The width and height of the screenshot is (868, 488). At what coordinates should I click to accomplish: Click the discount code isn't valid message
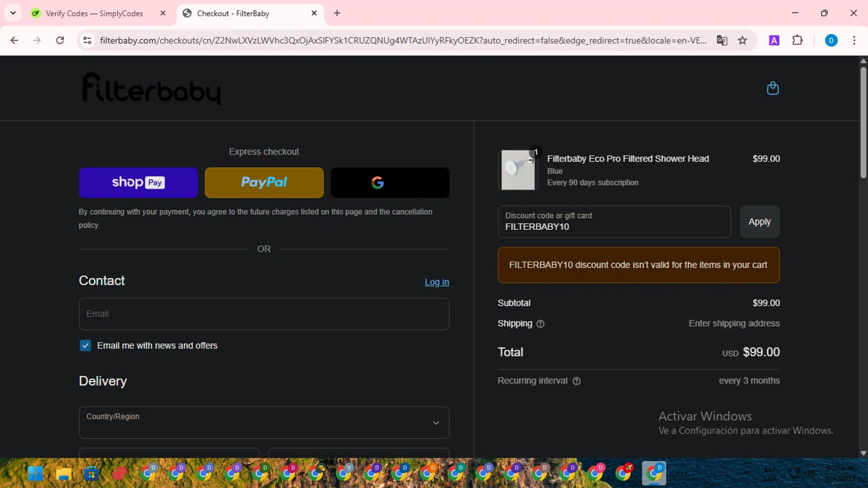tap(638, 265)
